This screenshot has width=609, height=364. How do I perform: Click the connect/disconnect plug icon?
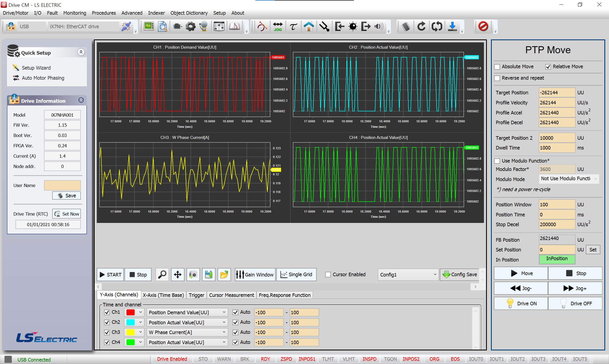point(126,26)
